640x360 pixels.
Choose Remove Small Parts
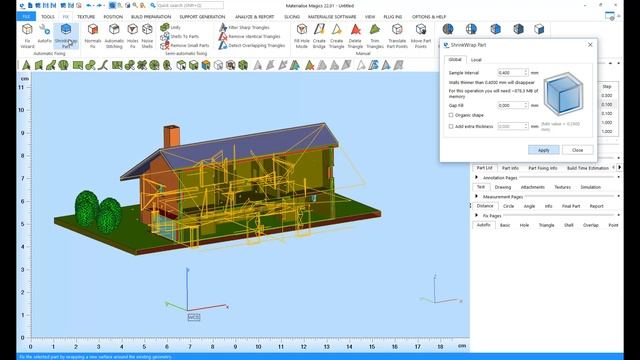pos(184,45)
